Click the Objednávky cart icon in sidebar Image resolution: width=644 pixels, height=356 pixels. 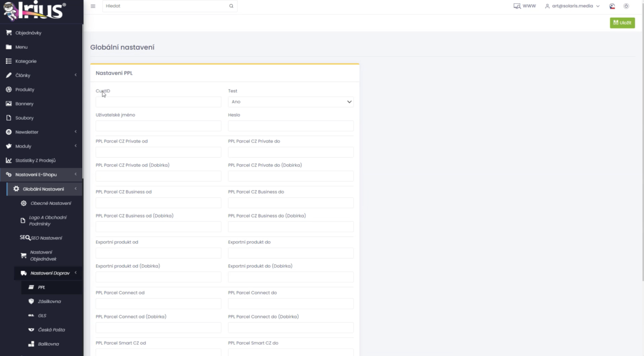(x=9, y=33)
